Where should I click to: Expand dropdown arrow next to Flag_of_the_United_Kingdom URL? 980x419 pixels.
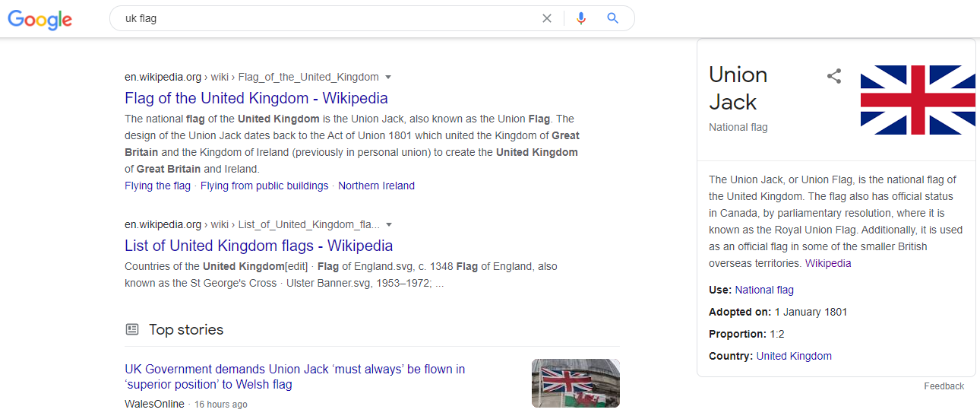(x=388, y=77)
